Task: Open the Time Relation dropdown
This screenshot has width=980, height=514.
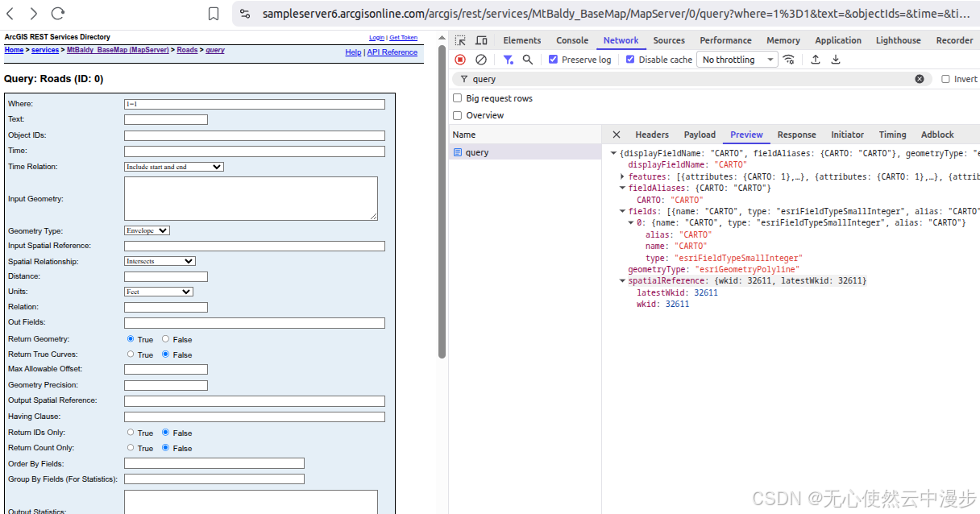Action: (x=174, y=167)
